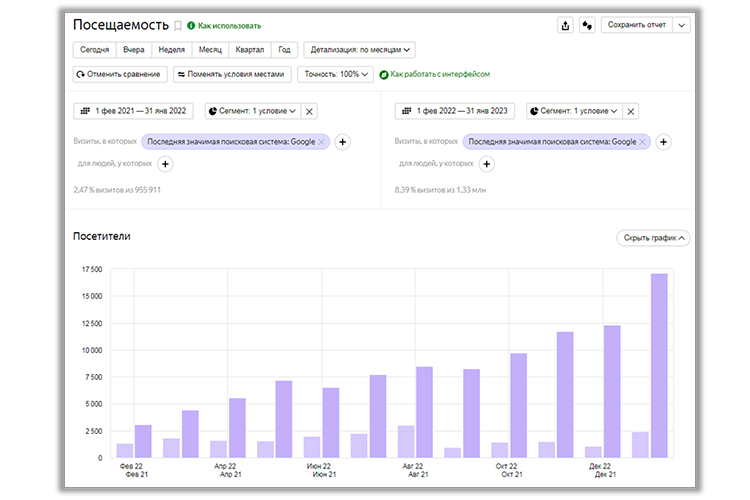The width and height of the screenshot is (750, 500).
Task: Remove the left segment with the X button
Action: 309,111
